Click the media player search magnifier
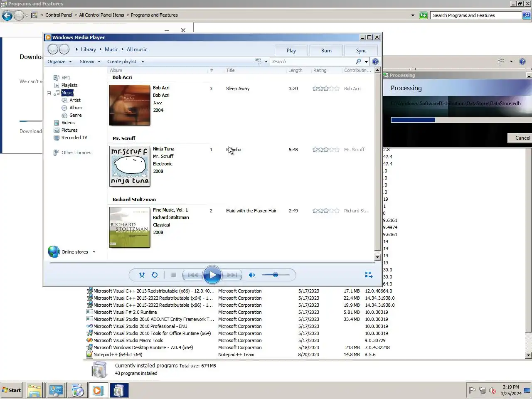This screenshot has height=399, width=532. [358, 62]
